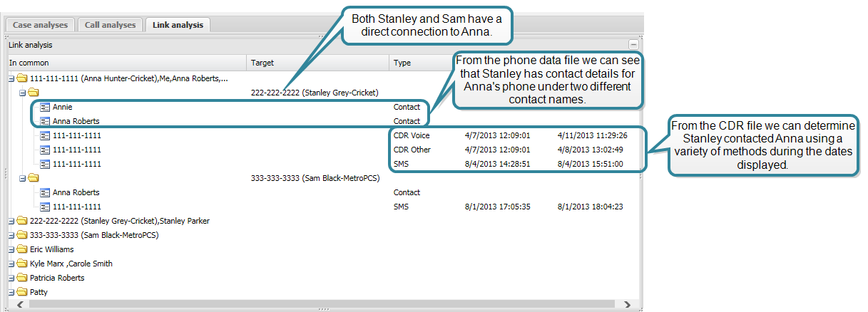Viewport: 868px width, 312px height.
Task: Click the Patty folder icon
Action: (21, 292)
